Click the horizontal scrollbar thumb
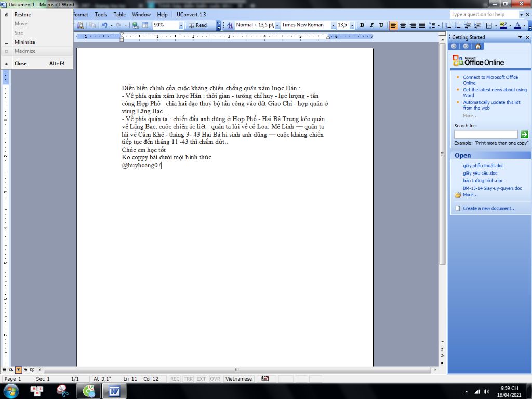The width and height of the screenshot is (532, 399). (237, 370)
